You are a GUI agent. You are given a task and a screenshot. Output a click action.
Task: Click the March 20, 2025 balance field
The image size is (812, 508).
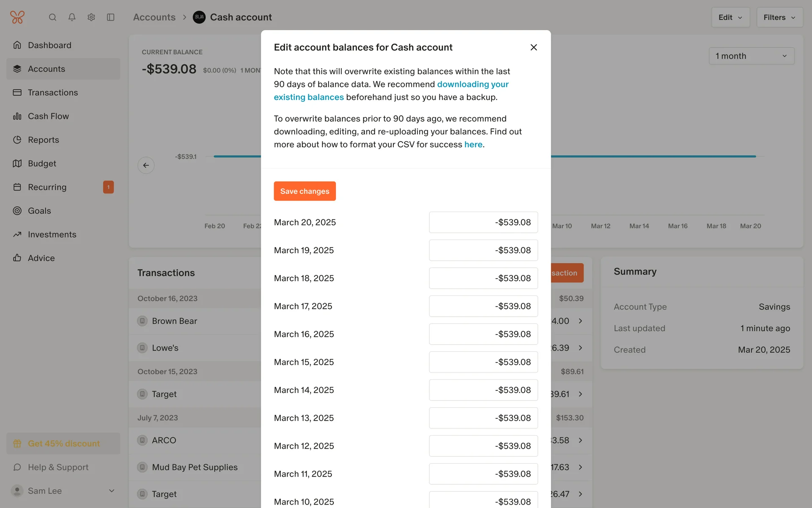[x=483, y=222]
